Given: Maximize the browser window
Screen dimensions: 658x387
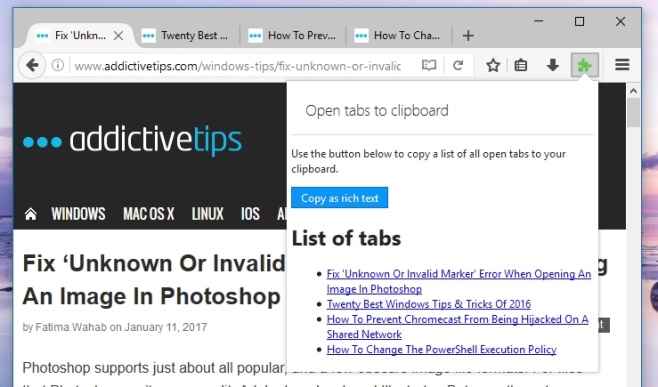Looking at the screenshot, I should click(580, 21).
